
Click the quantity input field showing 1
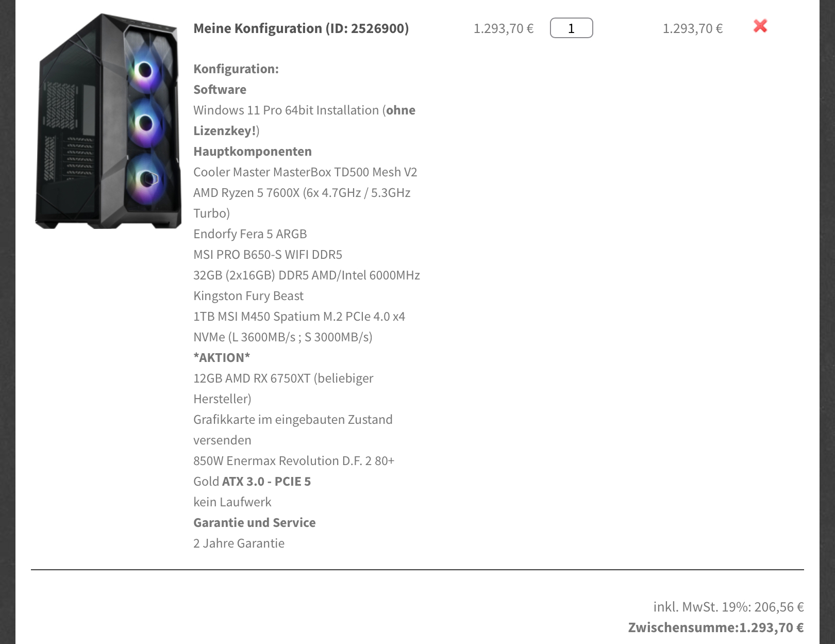[572, 28]
